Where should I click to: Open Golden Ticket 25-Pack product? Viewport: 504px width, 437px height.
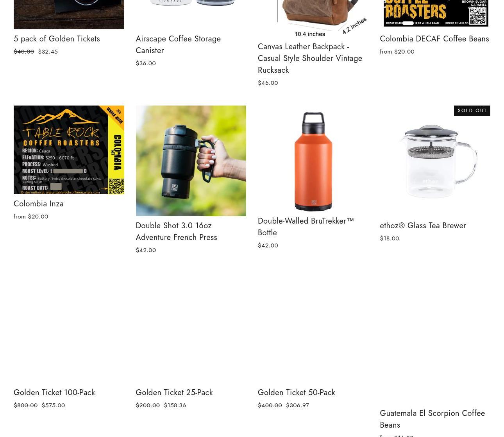(174, 392)
